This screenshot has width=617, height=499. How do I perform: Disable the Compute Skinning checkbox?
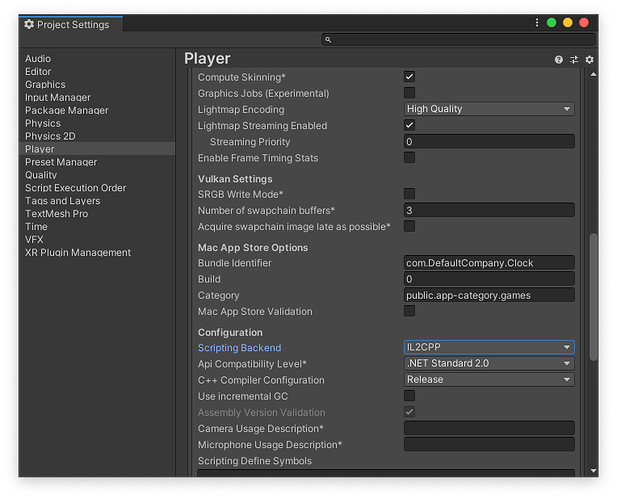[409, 77]
